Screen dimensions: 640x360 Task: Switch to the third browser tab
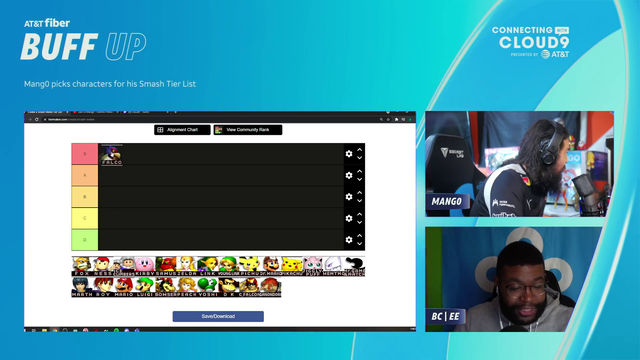(145, 112)
